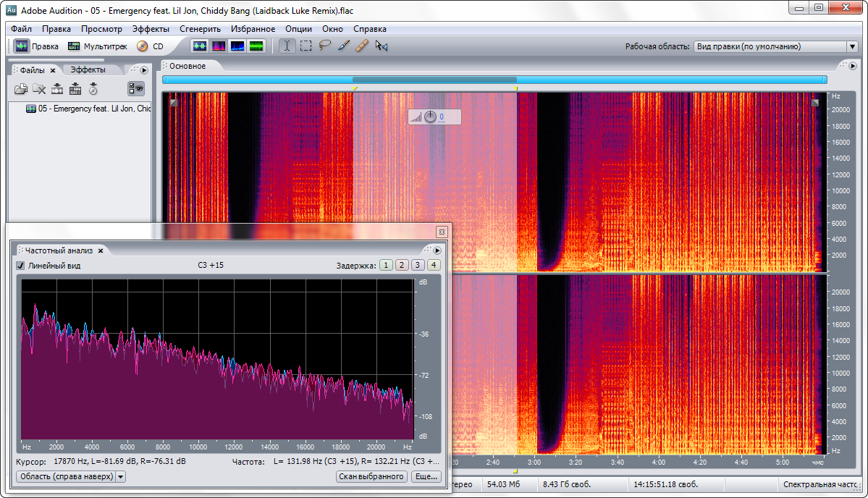Image resolution: width=868 pixels, height=498 pixels.
Task: Select spectral pan display icon
Action: click(237, 46)
